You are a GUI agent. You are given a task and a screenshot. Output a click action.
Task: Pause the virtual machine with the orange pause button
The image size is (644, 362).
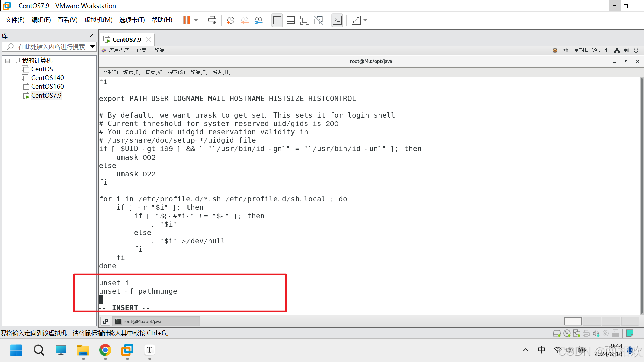coord(186,20)
